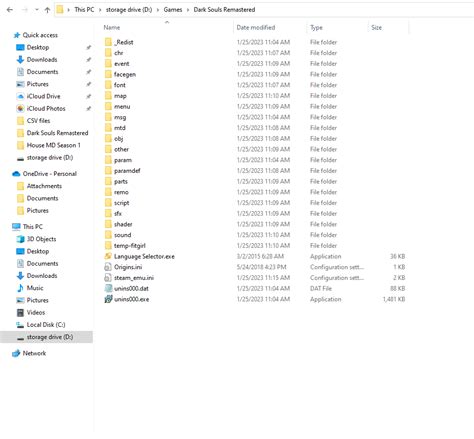Open Videos icon under This PC

[20, 313]
